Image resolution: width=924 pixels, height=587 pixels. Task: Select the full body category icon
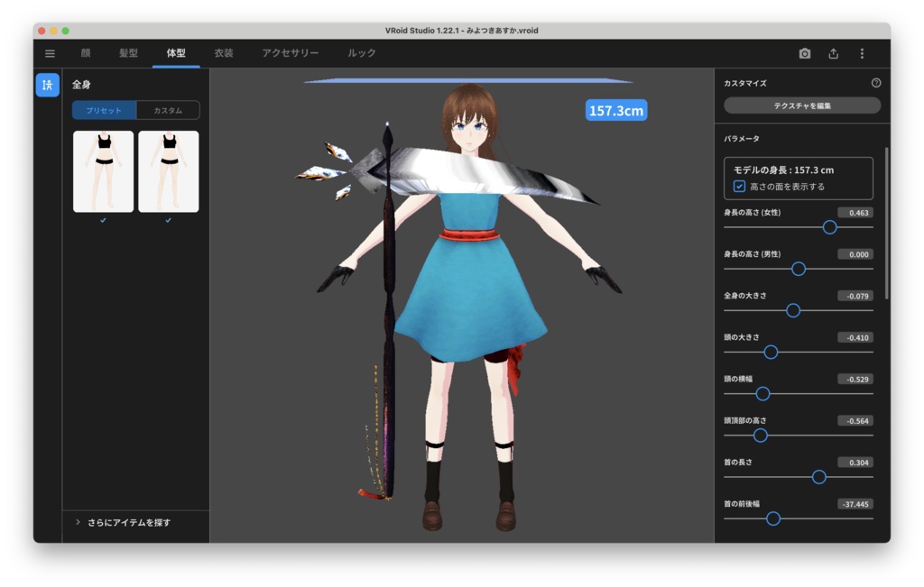click(x=47, y=85)
